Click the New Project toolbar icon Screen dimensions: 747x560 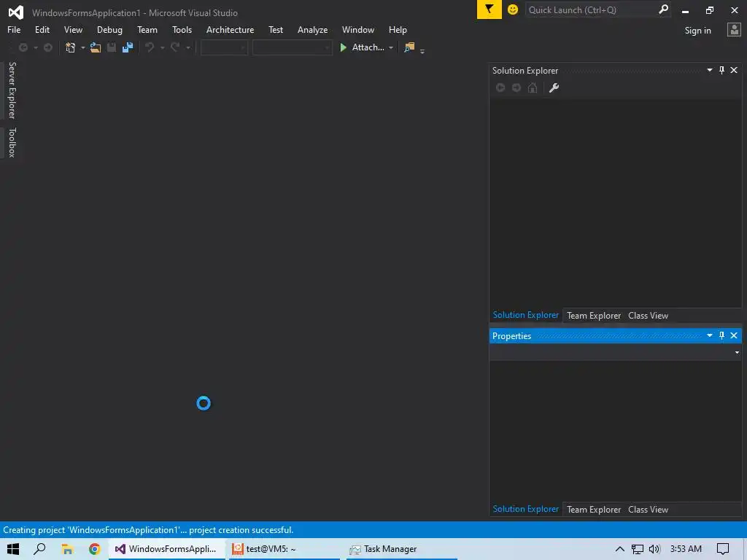(71, 47)
